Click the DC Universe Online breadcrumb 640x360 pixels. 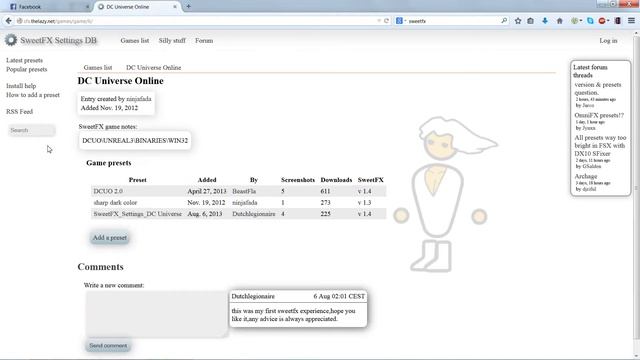pos(153,67)
